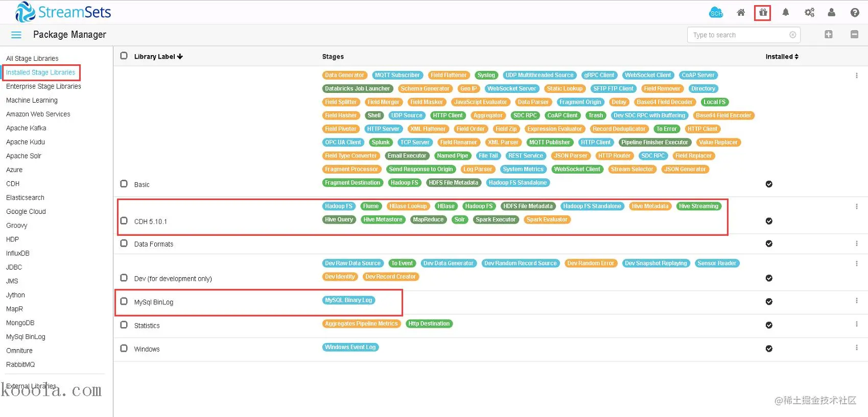Screen dimensions: 868x417
Task: Check the Windows library checkbox
Action: [x=124, y=348]
